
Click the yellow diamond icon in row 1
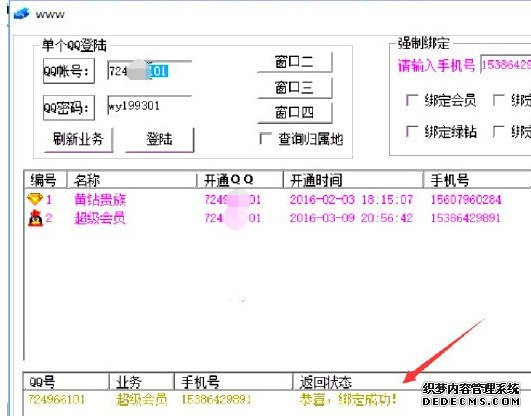pyautogui.click(x=35, y=199)
